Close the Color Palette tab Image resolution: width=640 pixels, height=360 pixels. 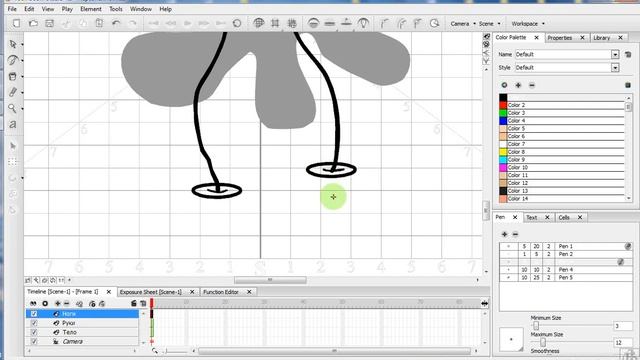pos(536,38)
